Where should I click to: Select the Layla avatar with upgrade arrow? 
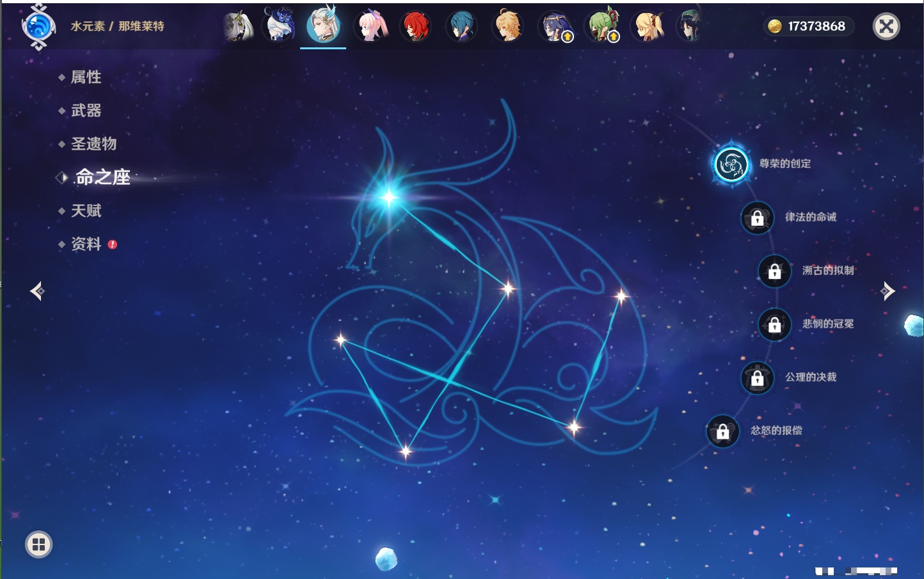point(555,26)
